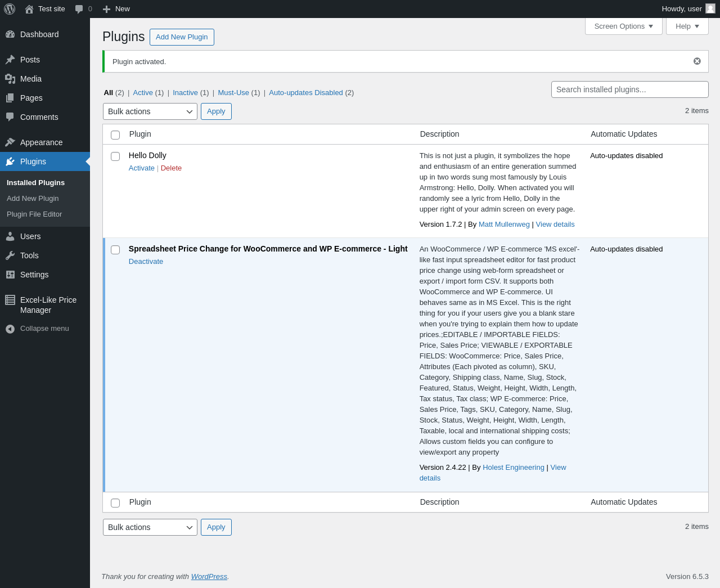The width and height of the screenshot is (720, 588).
Task: Open the top Bulk actions dropdown
Action: [x=150, y=111]
